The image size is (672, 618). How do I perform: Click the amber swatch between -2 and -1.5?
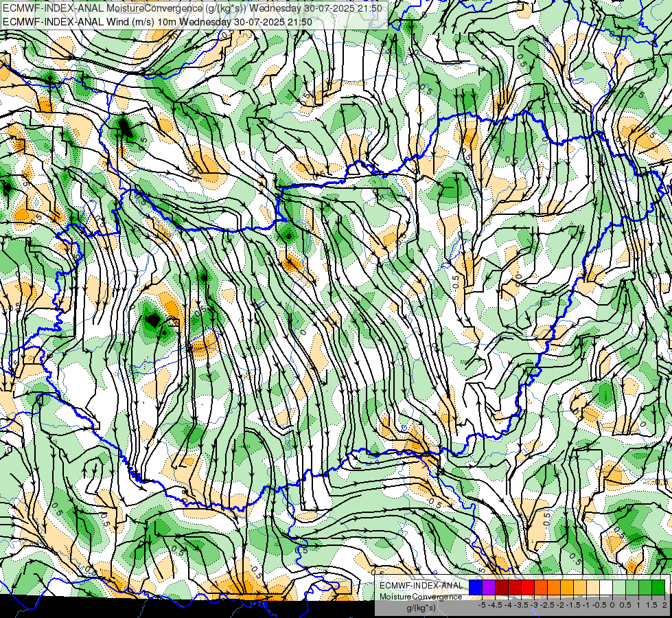567,587
